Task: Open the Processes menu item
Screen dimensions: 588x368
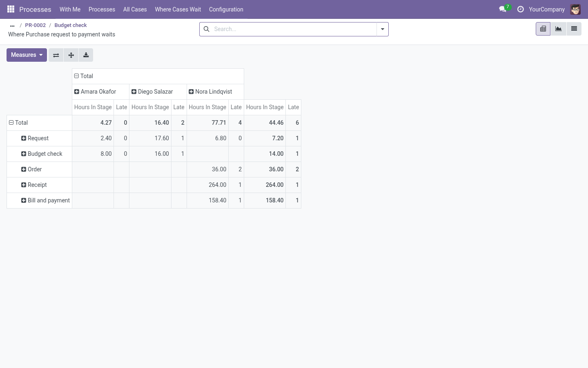Action: 102,9
